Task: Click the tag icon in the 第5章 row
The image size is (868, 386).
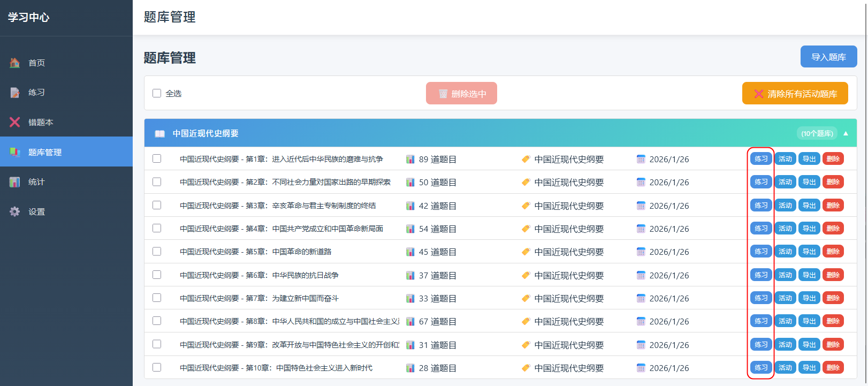Action: (526, 252)
